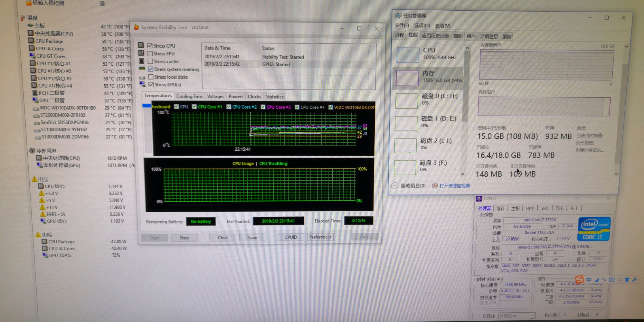Uncheck CPU Core #1 in the graph legend
The height and width of the screenshot is (322, 644).
194,107
